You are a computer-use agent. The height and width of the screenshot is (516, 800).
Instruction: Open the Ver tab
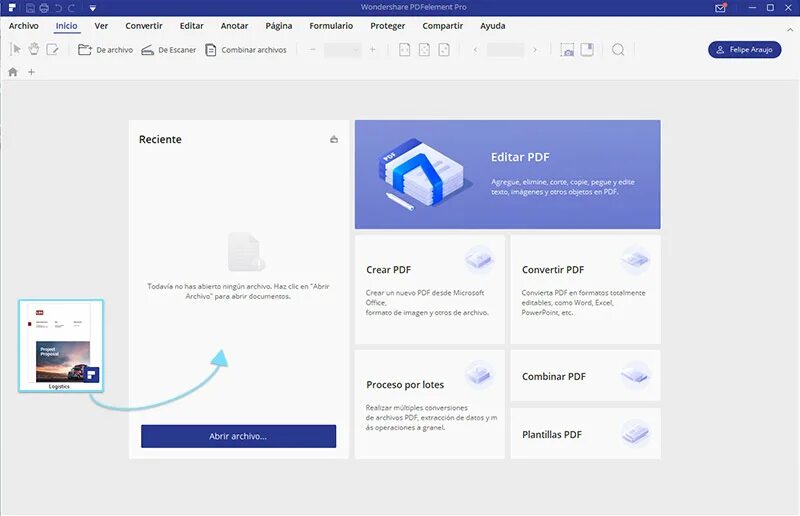(101, 26)
